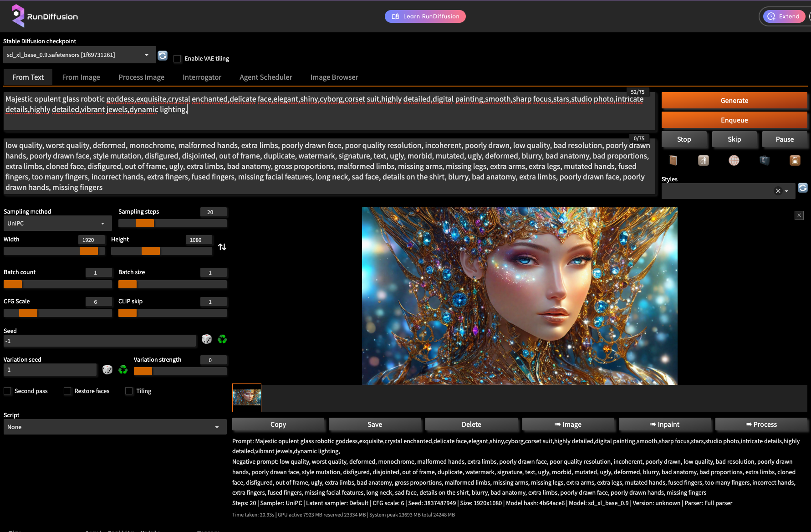811x532 pixels.
Task: Open the Stable Diffusion checkpoint dropdown
Action: (80, 55)
